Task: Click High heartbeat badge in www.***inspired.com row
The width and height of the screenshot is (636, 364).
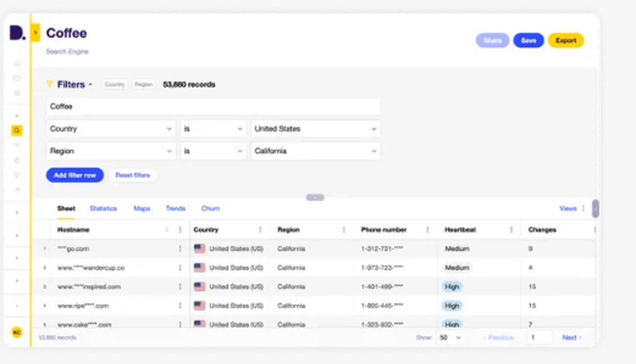Action: tap(452, 286)
